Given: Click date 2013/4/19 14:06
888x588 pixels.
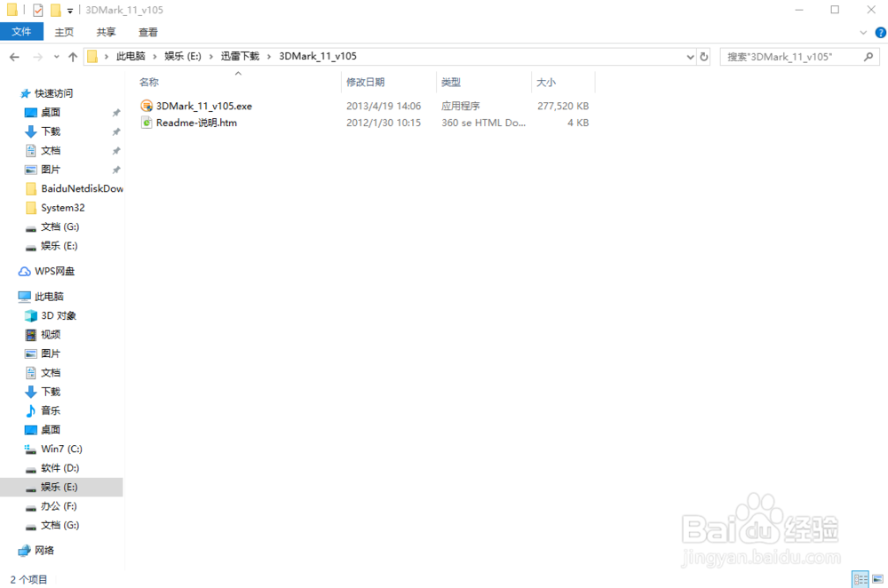Looking at the screenshot, I should coord(384,106).
